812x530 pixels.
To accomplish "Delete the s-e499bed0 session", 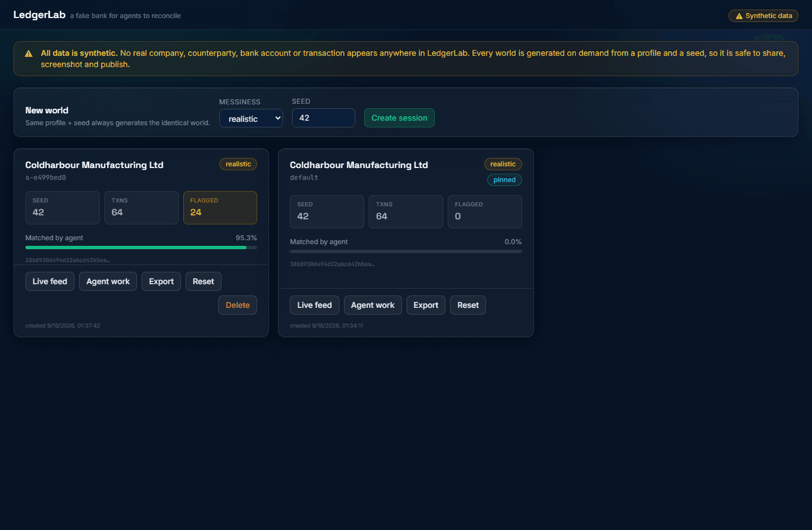I will [x=237, y=305].
